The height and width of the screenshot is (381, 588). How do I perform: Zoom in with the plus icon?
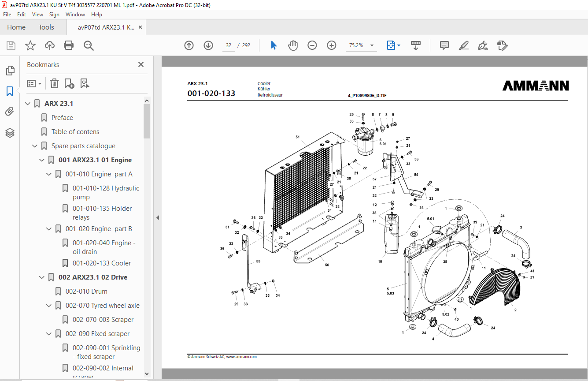pos(332,45)
